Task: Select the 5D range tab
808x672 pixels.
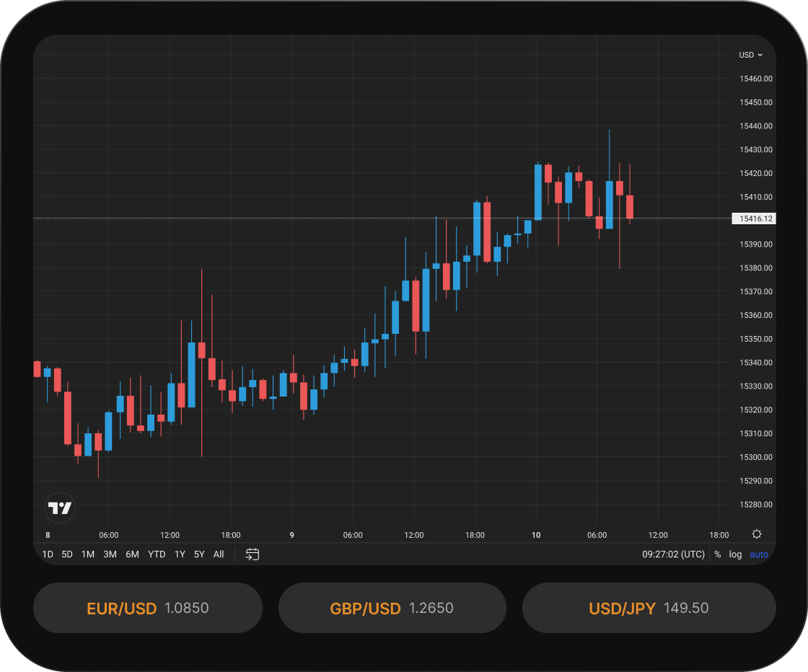Action: [67, 554]
